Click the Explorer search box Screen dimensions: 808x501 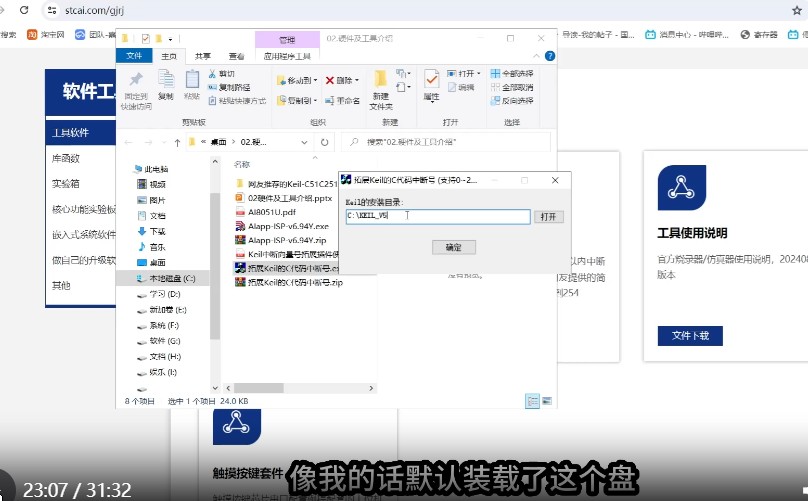pyautogui.click(x=446, y=142)
